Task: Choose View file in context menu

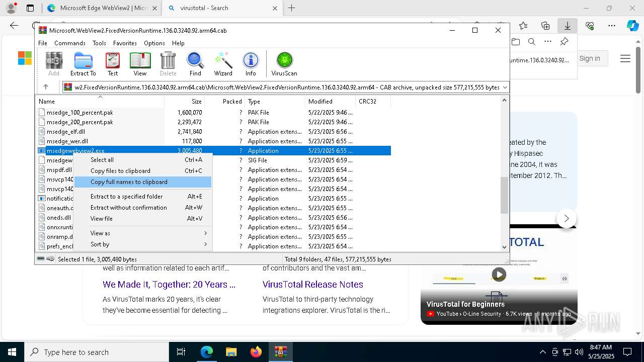Action: (x=143, y=219)
